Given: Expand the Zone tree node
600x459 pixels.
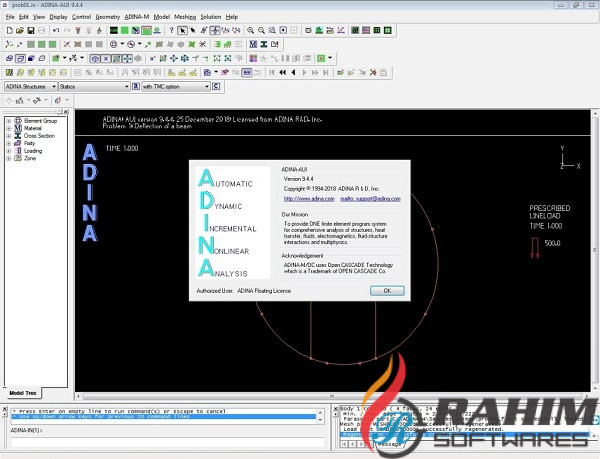Looking at the screenshot, I should click(x=8, y=158).
